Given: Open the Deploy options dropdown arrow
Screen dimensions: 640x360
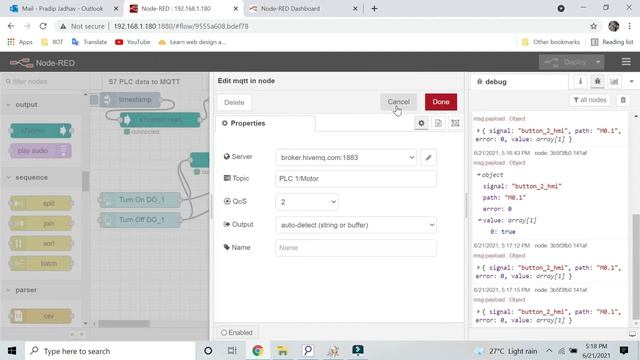Looking at the screenshot, I should 598,62.
